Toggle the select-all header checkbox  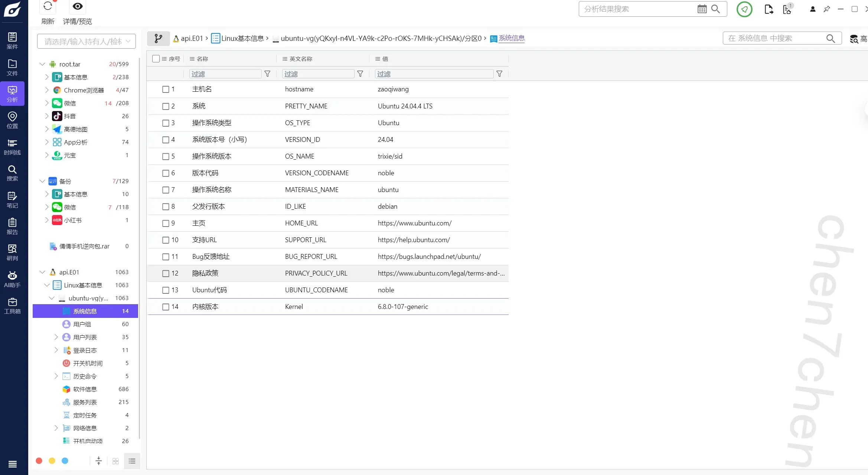coord(156,59)
